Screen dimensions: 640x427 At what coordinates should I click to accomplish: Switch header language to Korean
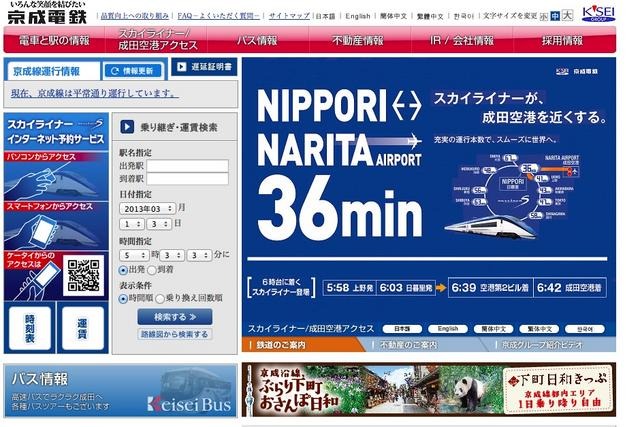(464, 16)
